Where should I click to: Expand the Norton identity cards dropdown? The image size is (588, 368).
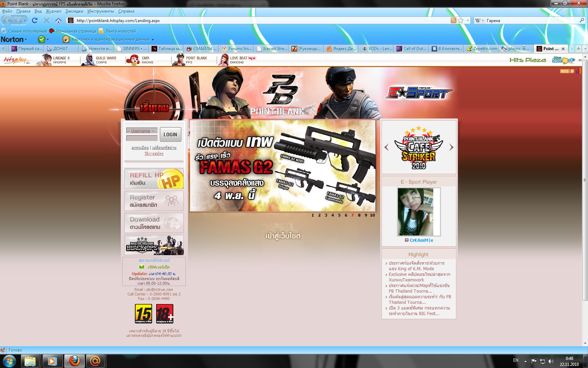(153, 40)
